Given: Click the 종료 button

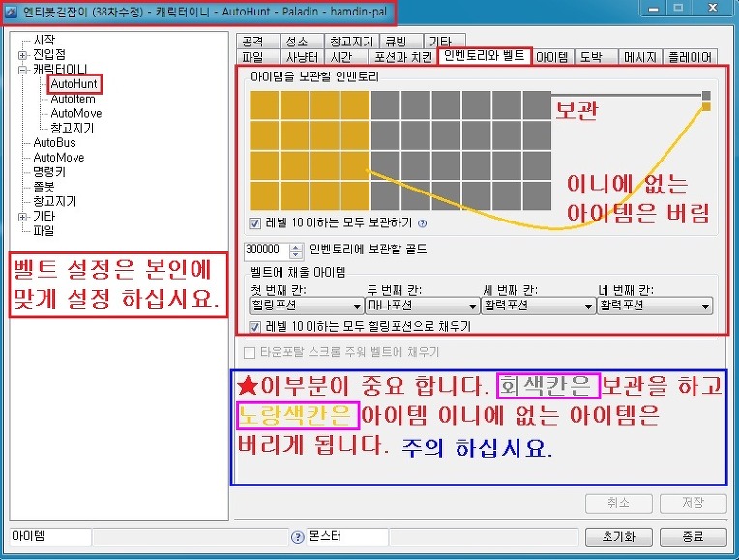Looking at the screenshot, I should (693, 537).
